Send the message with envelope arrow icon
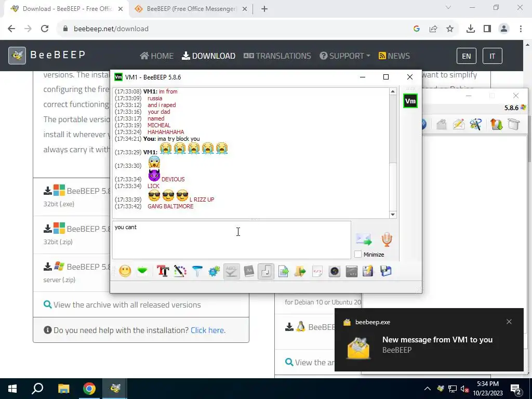This screenshot has width=532, height=399. 364,239
